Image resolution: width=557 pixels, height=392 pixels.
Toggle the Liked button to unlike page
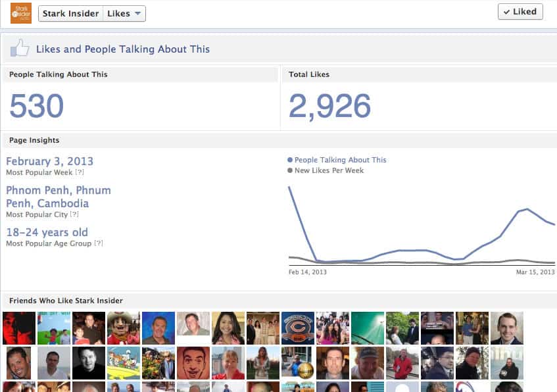point(520,11)
